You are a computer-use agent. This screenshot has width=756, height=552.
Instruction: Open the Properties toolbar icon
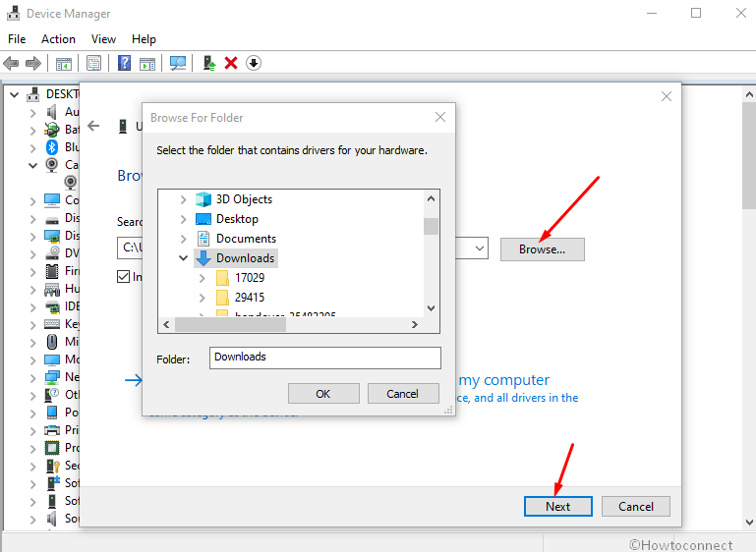[94, 63]
